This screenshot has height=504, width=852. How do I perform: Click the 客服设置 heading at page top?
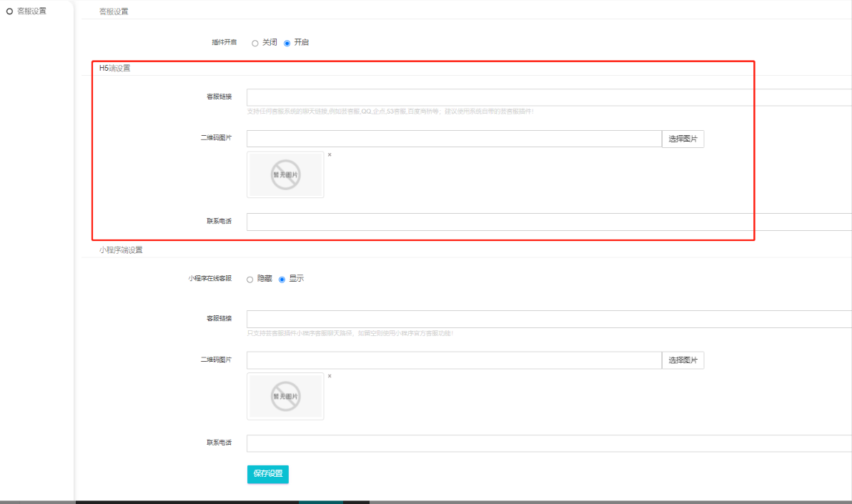[x=114, y=11]
